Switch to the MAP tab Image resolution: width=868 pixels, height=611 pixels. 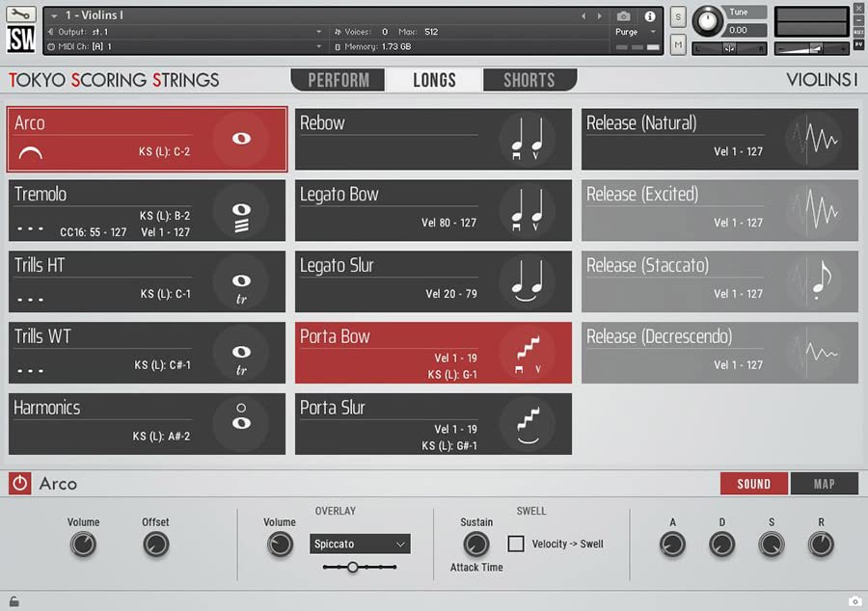(x=825, y=483)
